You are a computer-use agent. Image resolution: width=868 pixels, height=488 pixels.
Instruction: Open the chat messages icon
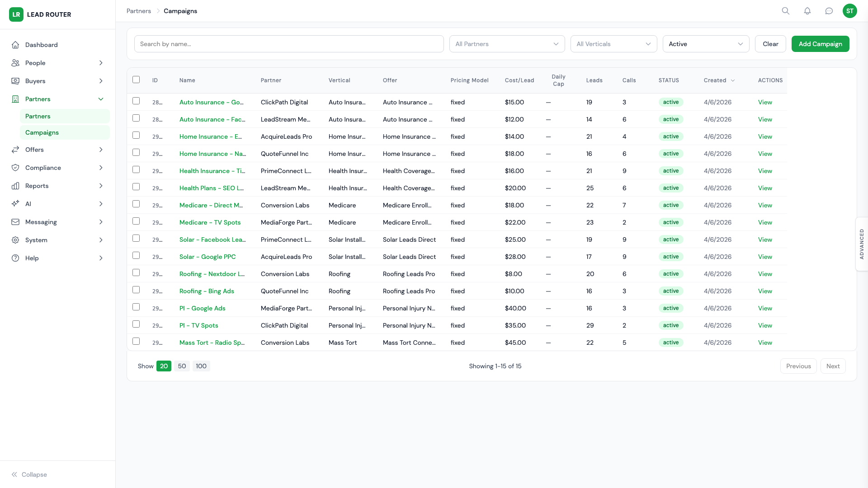(x=829, y=11)
